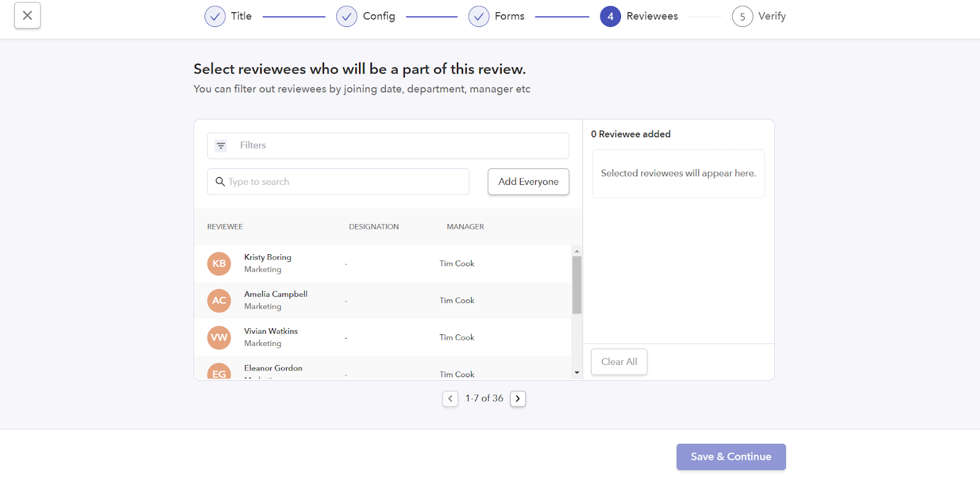Click the Vivian Watkins VW avatar
This screenshot has width=980, height=477.
[219, 337]
